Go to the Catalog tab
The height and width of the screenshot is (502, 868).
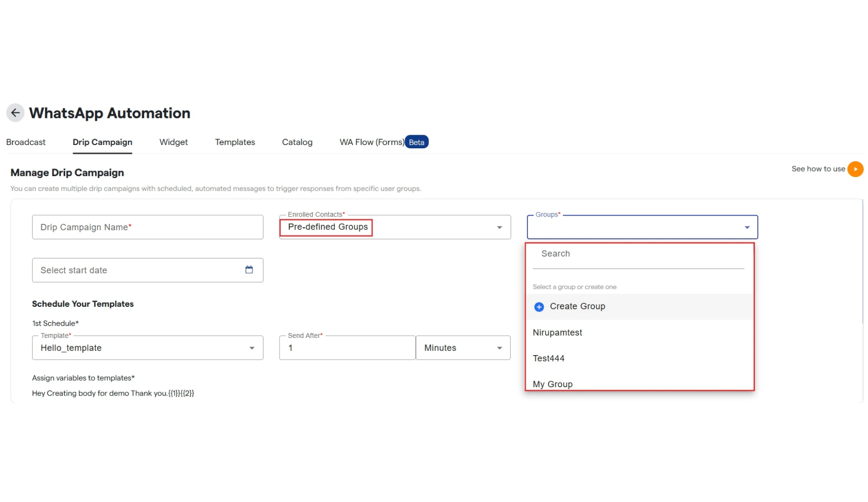pos(297,142)
